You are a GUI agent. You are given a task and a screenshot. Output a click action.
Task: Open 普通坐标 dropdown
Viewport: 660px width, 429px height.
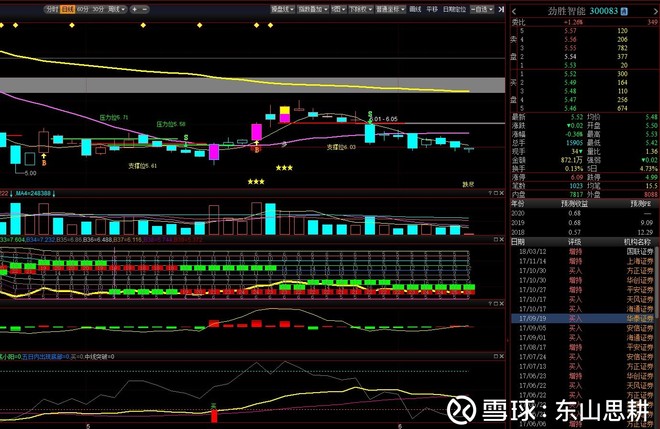(x=391, y=9)
